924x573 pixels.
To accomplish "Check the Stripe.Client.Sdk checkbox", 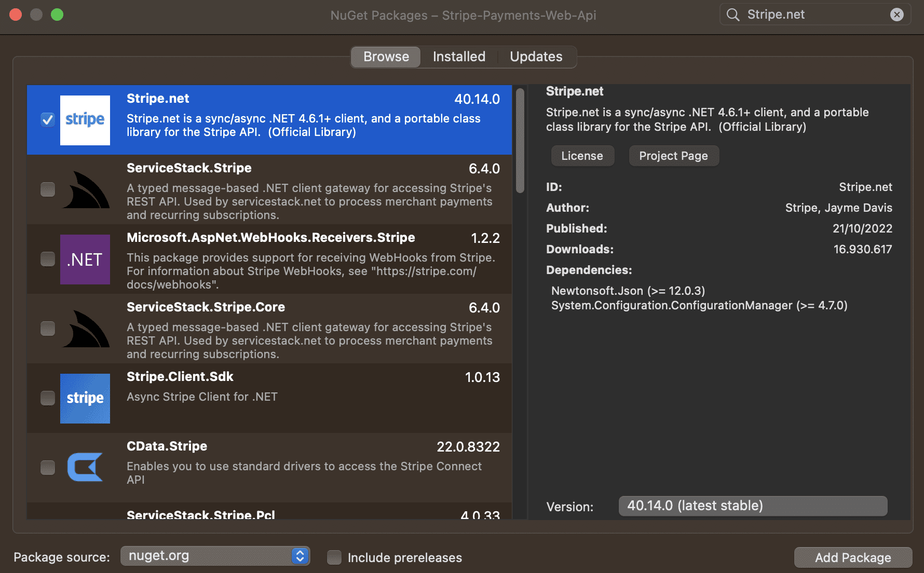I will [x=48, y=398].
